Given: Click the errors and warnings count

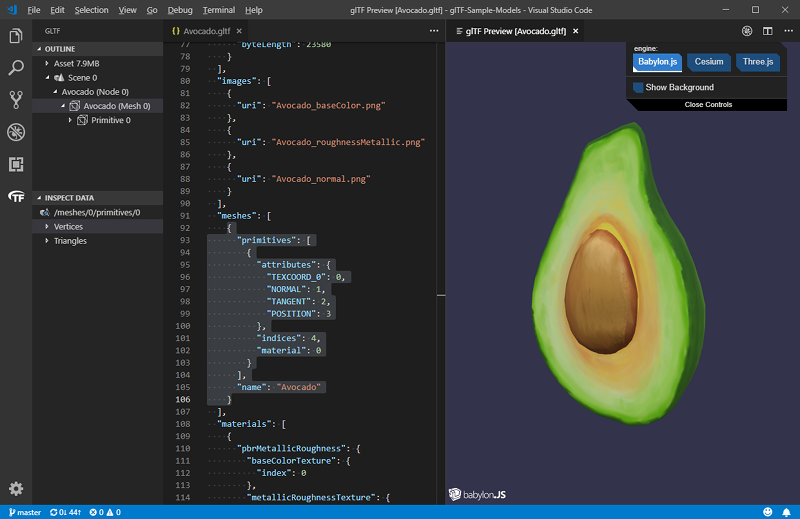Looking at the screenshot, I should click(x=105, y=512).
